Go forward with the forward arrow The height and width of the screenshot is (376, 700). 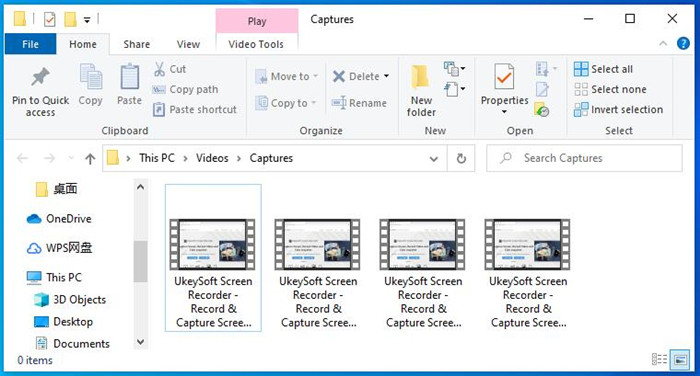50,158
